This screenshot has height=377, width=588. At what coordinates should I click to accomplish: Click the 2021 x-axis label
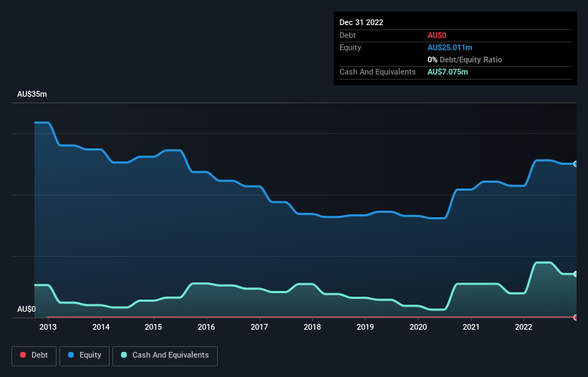point(471,327)
